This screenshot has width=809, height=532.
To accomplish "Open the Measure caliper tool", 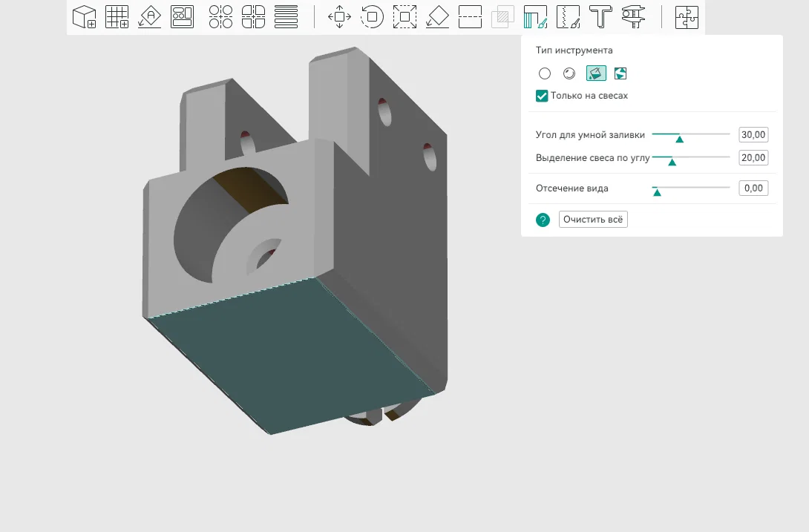I will click(x=633, y=17).
